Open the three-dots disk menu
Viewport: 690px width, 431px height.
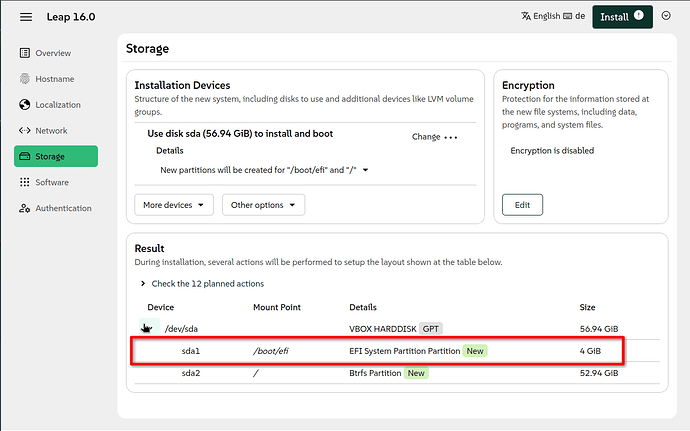(x=451, y=137)
